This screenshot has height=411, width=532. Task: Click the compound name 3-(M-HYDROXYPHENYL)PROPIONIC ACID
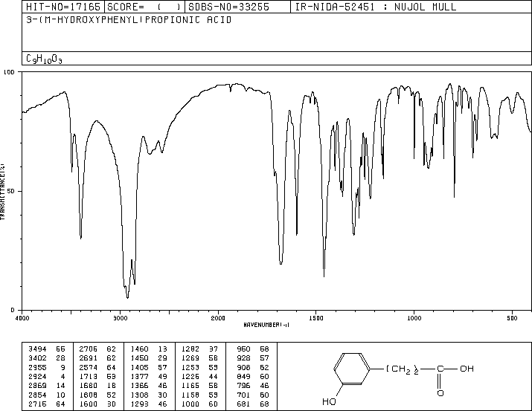[x=129, y=20]
